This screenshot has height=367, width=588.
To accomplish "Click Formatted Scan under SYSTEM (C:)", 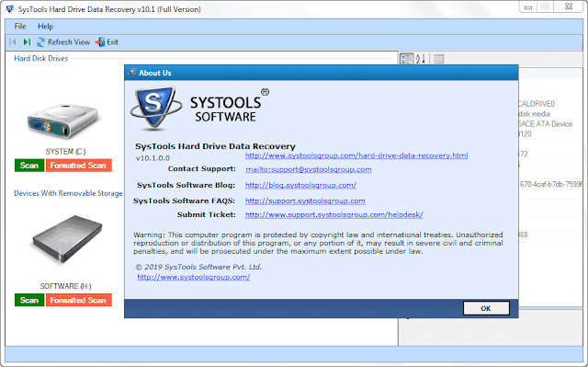I will point(79,166).
